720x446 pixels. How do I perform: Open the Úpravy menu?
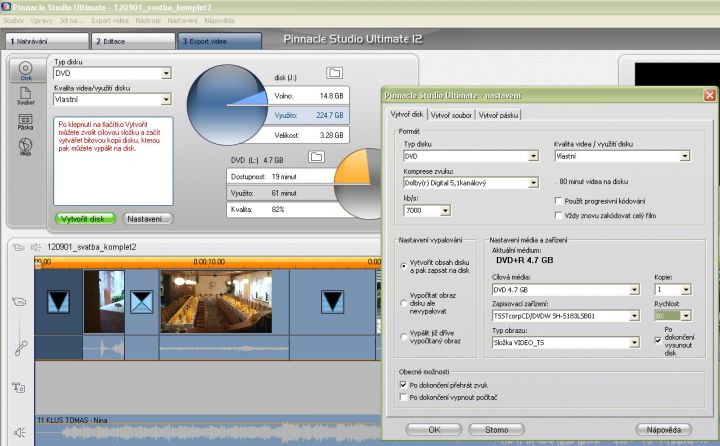click(x=41, y=21)
